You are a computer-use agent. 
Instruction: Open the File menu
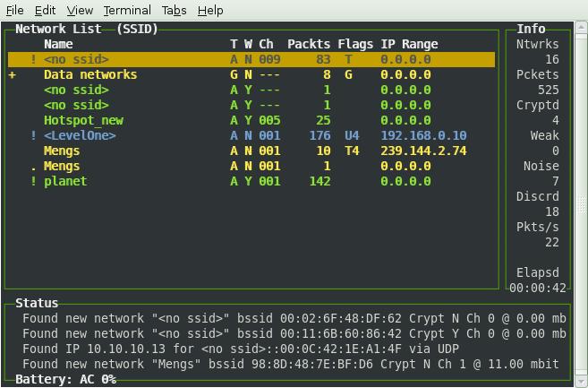pyautogui.click(x=15, y=10)
